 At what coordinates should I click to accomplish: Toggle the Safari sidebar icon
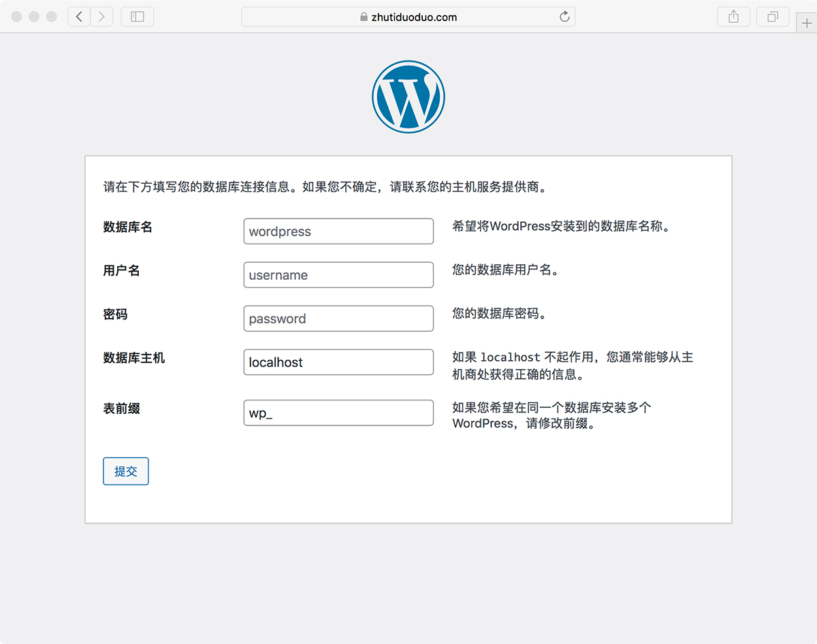138,17
